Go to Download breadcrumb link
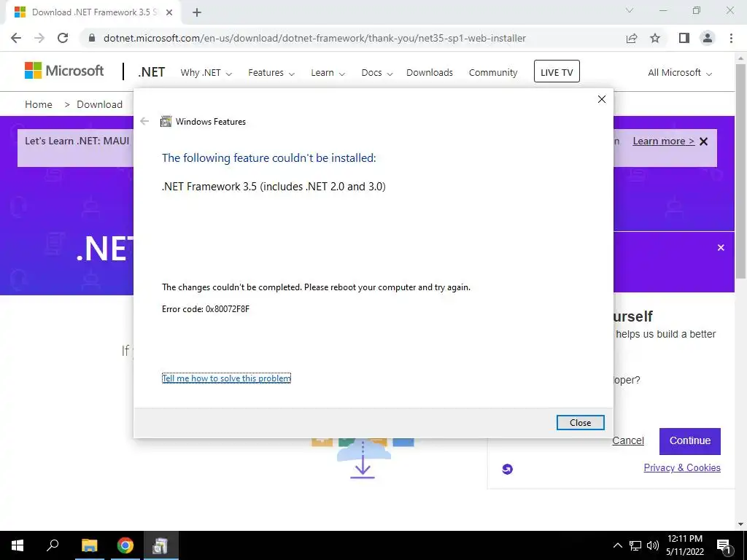Image resolution: width=747 pixels, height=560 pixels. (x=99, y=104)
